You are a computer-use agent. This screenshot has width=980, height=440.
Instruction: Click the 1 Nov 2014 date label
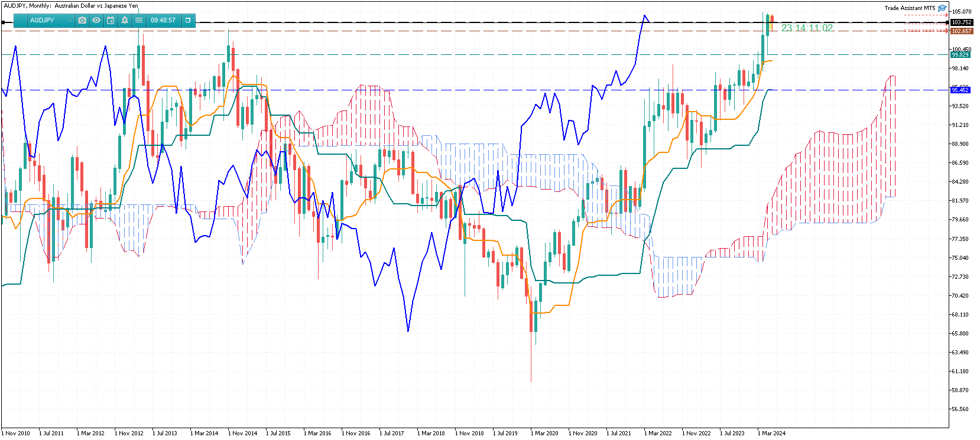point(243,433)
